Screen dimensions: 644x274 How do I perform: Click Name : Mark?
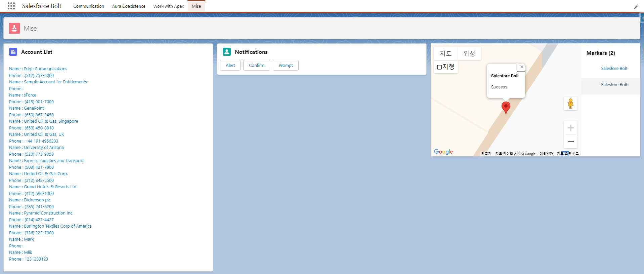click(x=22, y=239)
